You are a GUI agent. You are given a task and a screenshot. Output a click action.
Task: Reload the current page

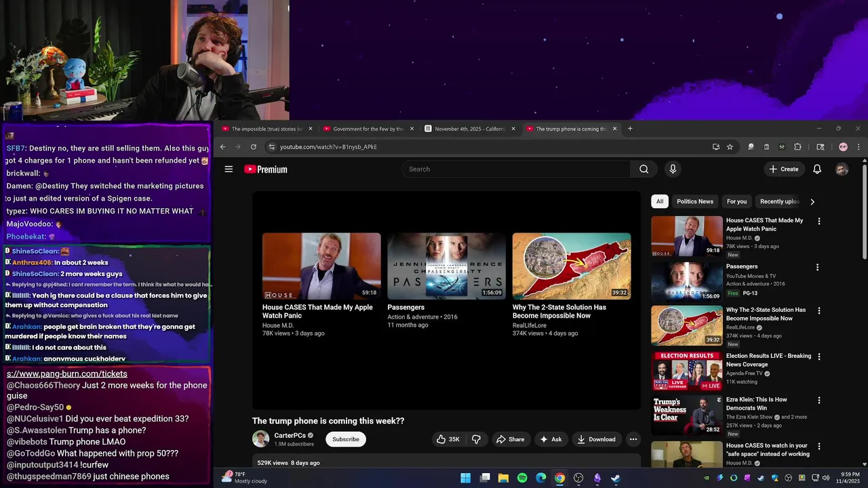(254, 147)
